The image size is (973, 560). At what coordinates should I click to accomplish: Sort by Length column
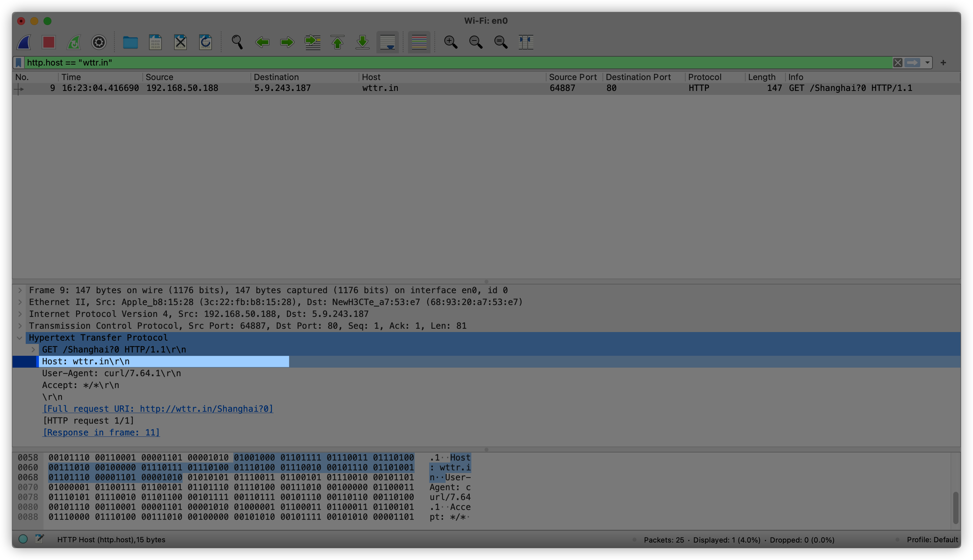click(x=766, y=77)
